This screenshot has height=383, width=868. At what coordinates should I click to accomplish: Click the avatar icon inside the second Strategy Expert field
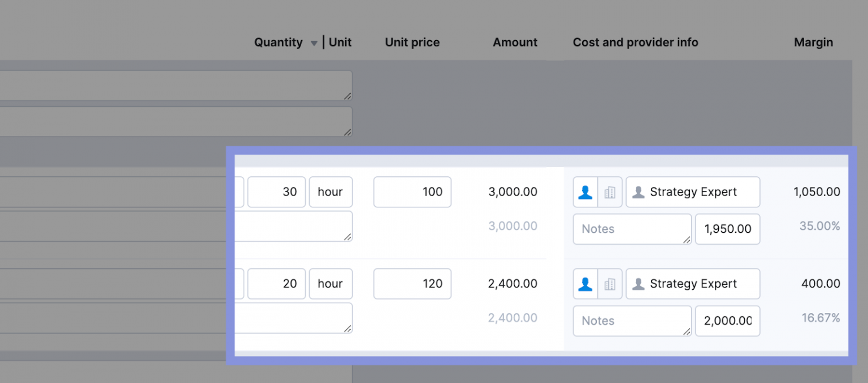click(640, 284)
